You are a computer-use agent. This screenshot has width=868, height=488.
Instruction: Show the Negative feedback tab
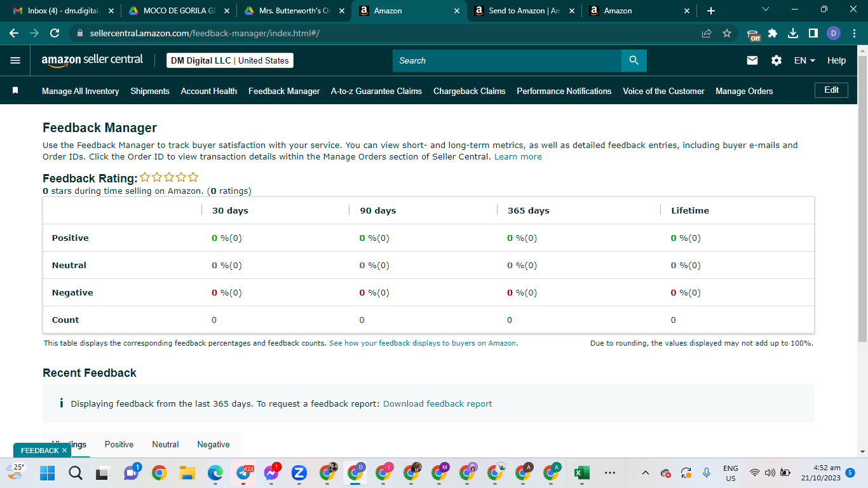214,445
